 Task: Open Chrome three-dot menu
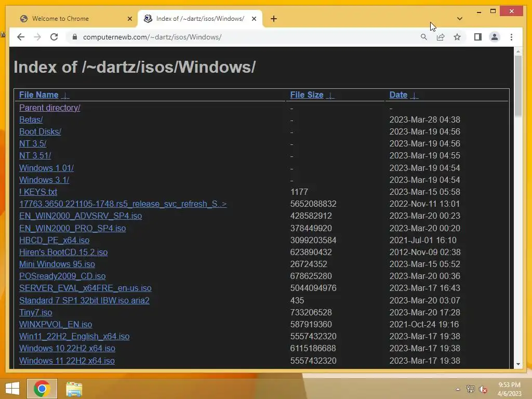pos(511,37)
